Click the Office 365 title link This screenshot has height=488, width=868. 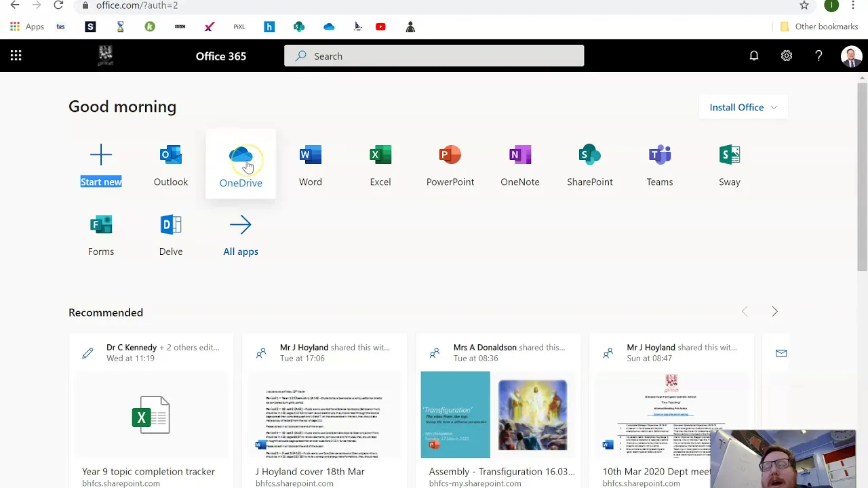click(221, 56)
